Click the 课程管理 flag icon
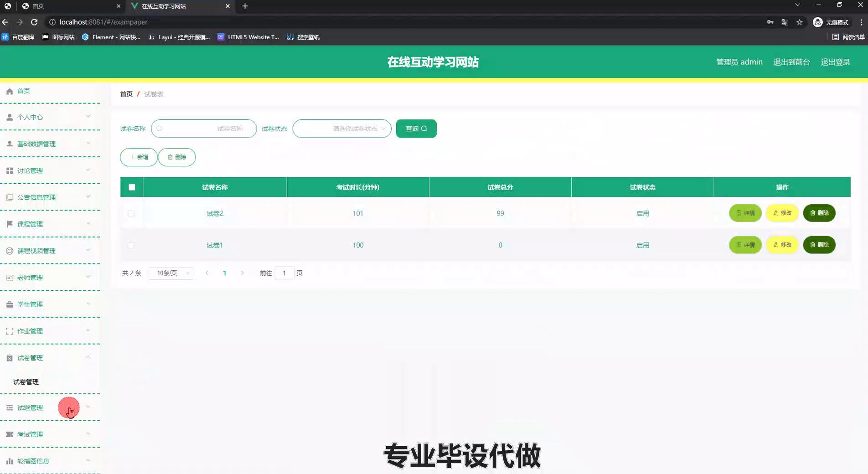This screenshot has width=868, height=474. [10, 224]
